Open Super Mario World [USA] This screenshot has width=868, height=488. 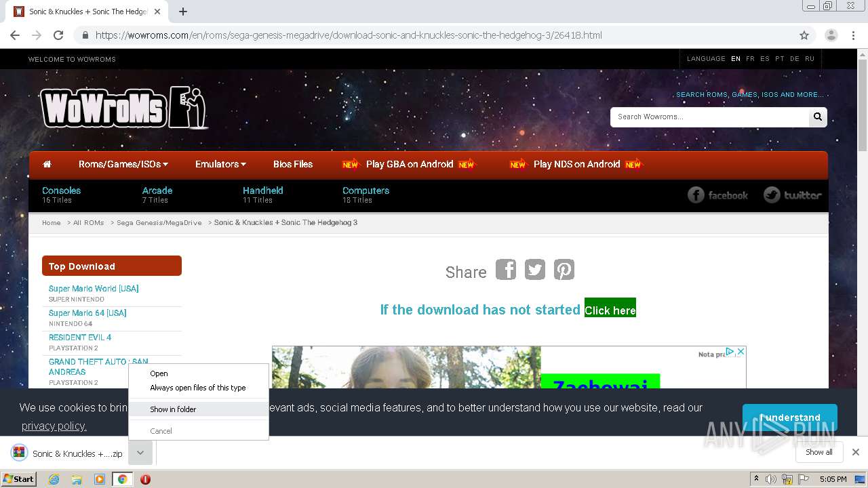[x=94, y=288]
